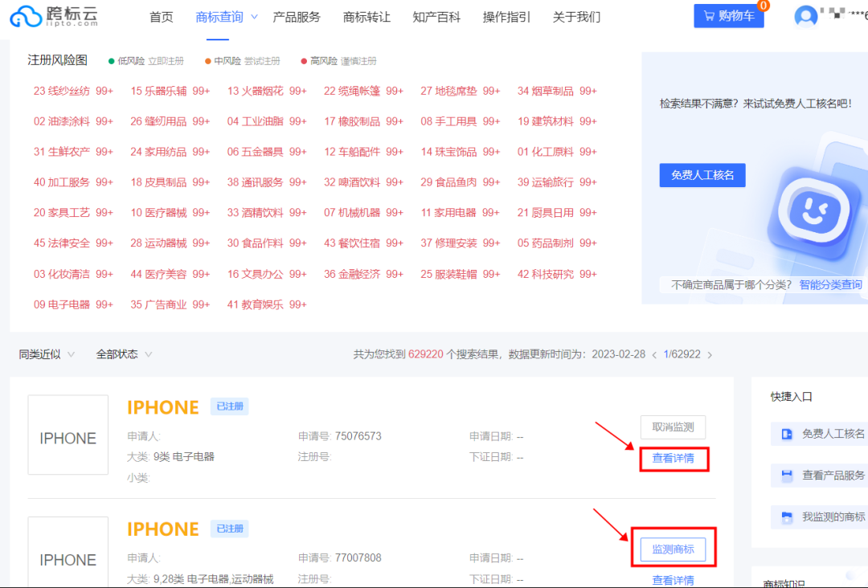Click 取消监测 on first IPHONE result
The image size is (868, 588).
point(673,427)
